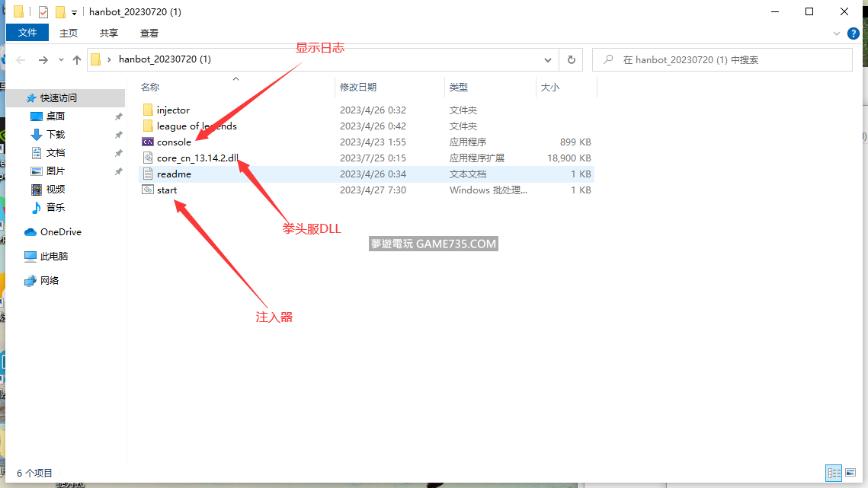This screenshot has width=868, height=488.
Task: Open the 主页 (Home) ribbon tab
Action: coord(69,33)
